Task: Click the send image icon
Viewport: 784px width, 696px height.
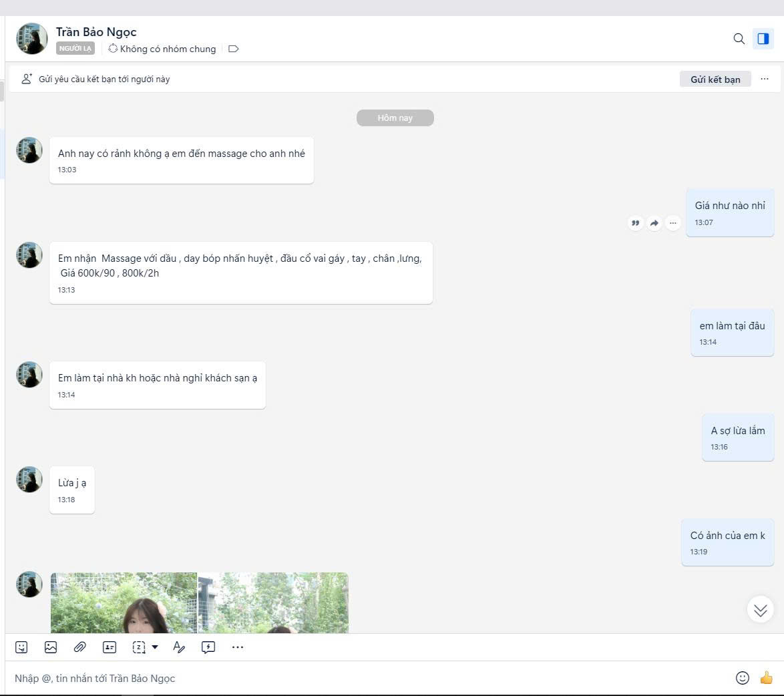Action: pyautogui.click(x=51, y=647)
